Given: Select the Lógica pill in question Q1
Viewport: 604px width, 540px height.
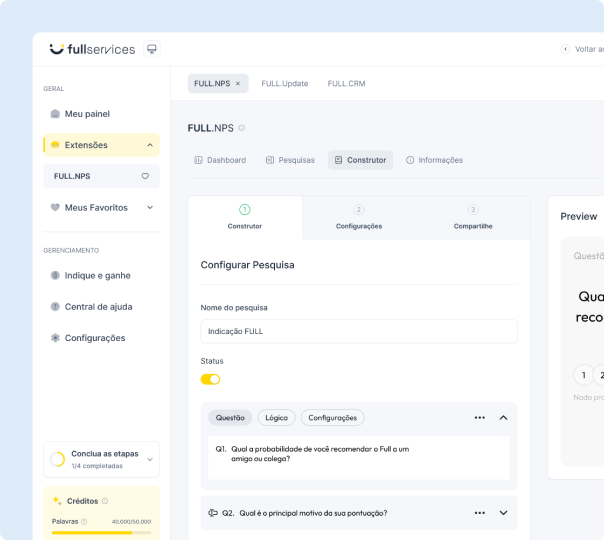Looking at the screenshot, I should coord(276,418).
